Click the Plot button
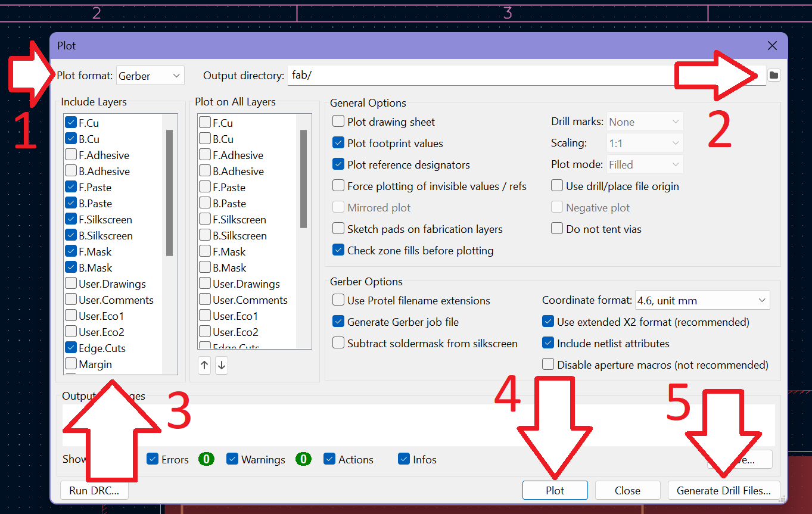The height and width of the screenshot is (514, 812). (x=555, y=490)
